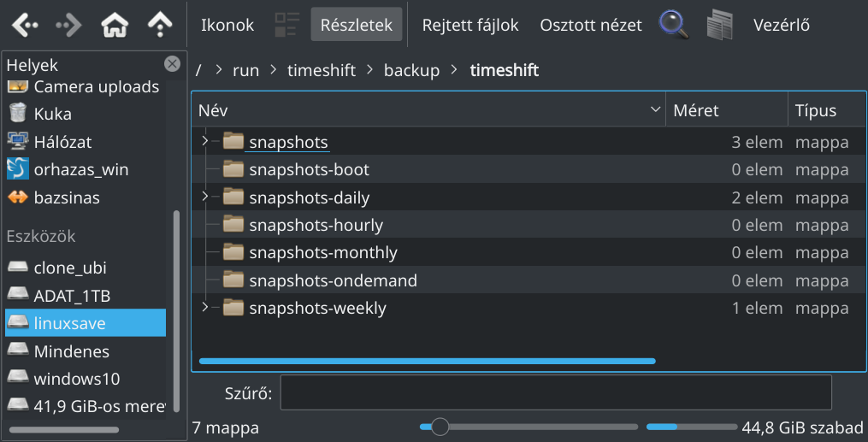Screen dimensions: 868x442
Task: Click the document preview panel icon
Action: point(720,25)
